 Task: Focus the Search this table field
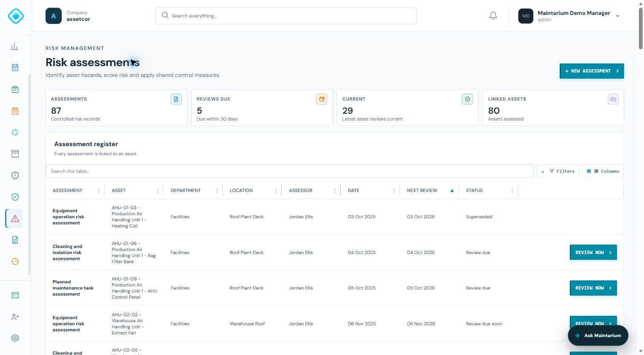pyautogui.click(x=290, y=171)
